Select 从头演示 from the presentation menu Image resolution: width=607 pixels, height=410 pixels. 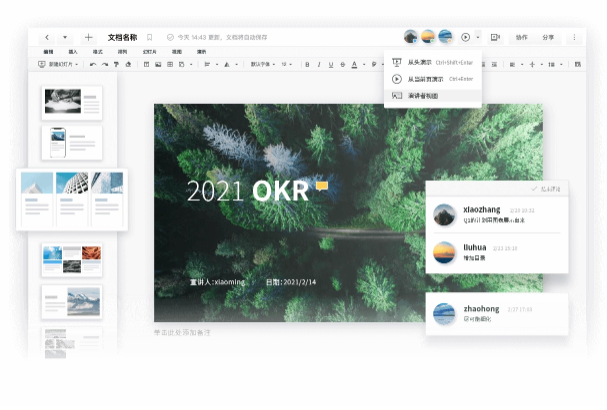coord(418,62)
